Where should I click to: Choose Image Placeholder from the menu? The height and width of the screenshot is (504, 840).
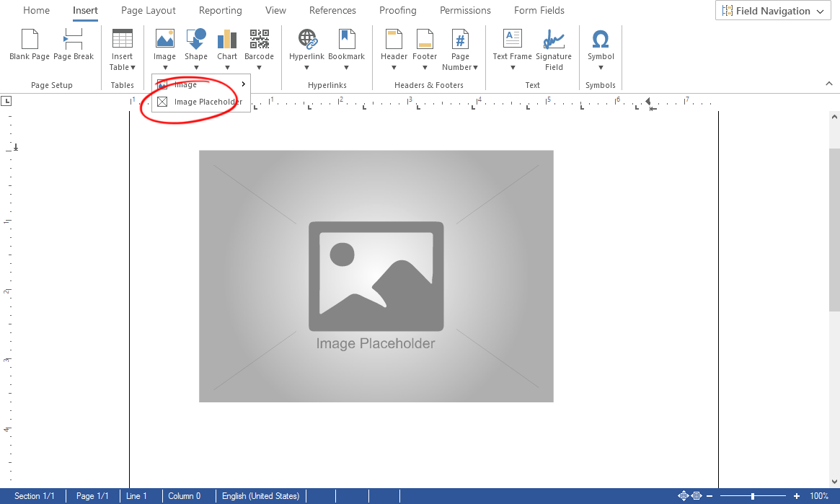201,102
